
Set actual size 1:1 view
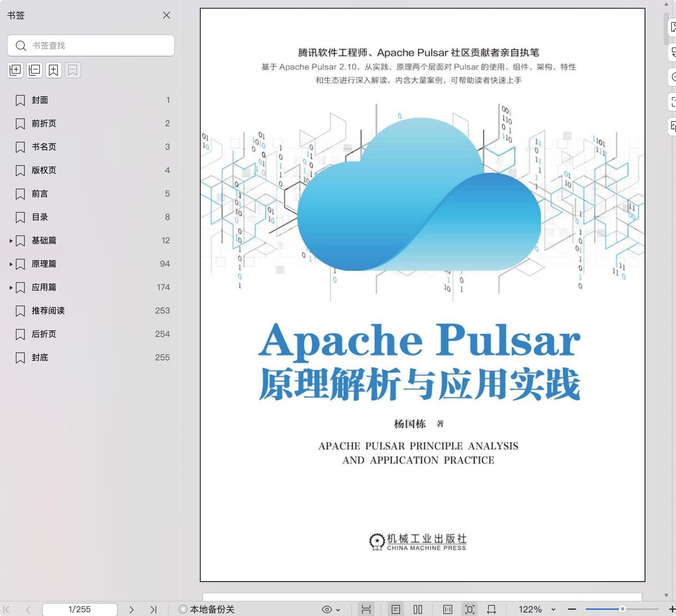click(448, 609)
